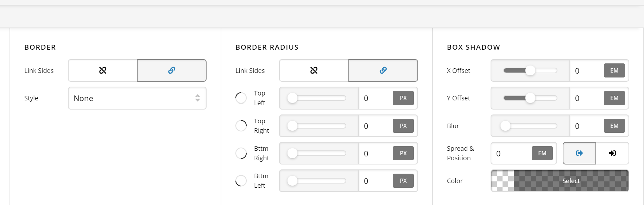Unlink the Border Radius sides
The height and width of the screenshot is (205, 644).
point(314,70)
